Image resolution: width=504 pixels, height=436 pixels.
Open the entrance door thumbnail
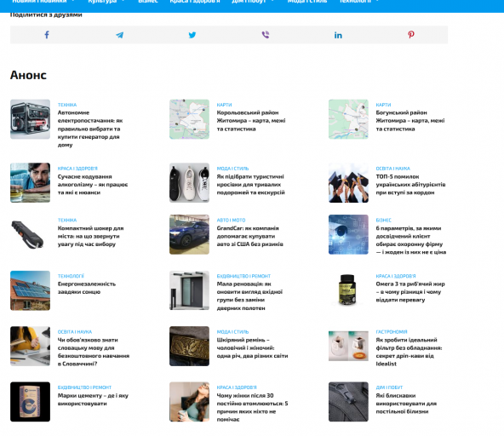click(x=189, y=290)
